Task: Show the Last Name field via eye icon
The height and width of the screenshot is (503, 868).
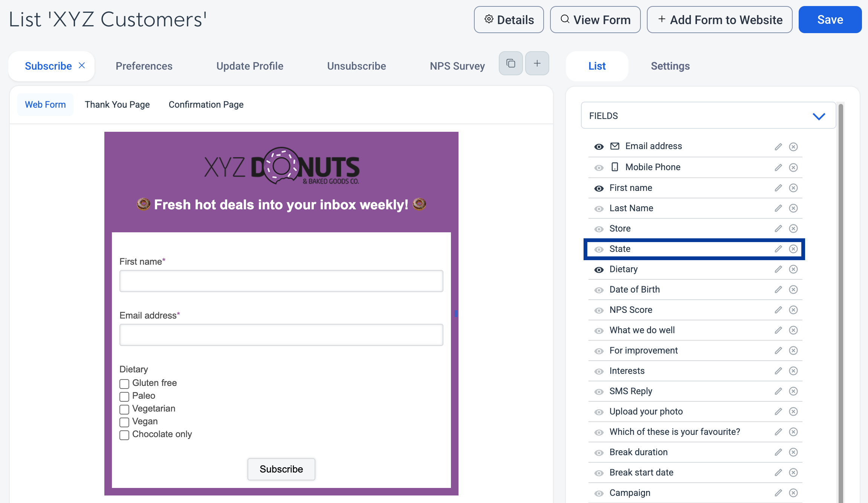Action: pos(599,209)
